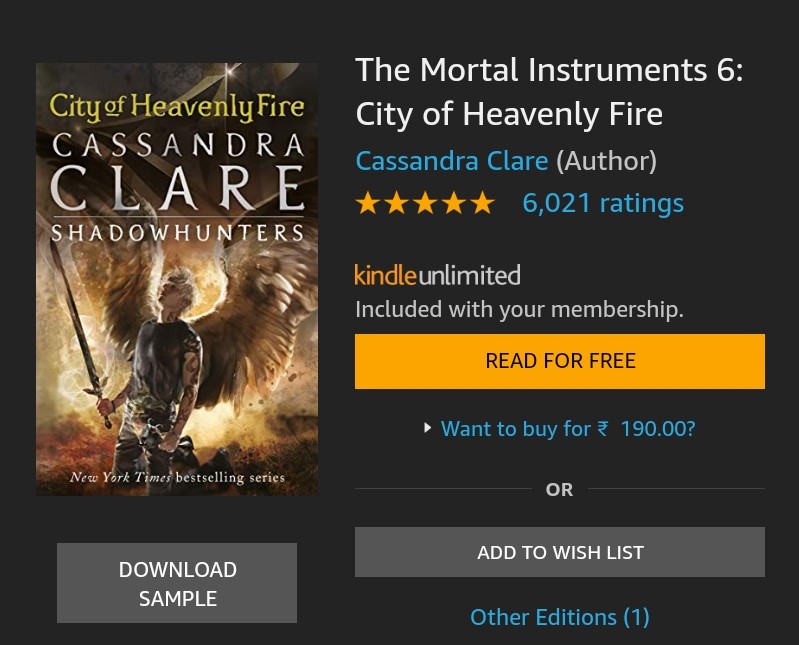
Task: Click the (Author) label beside the name
Action: click(606, 161)
